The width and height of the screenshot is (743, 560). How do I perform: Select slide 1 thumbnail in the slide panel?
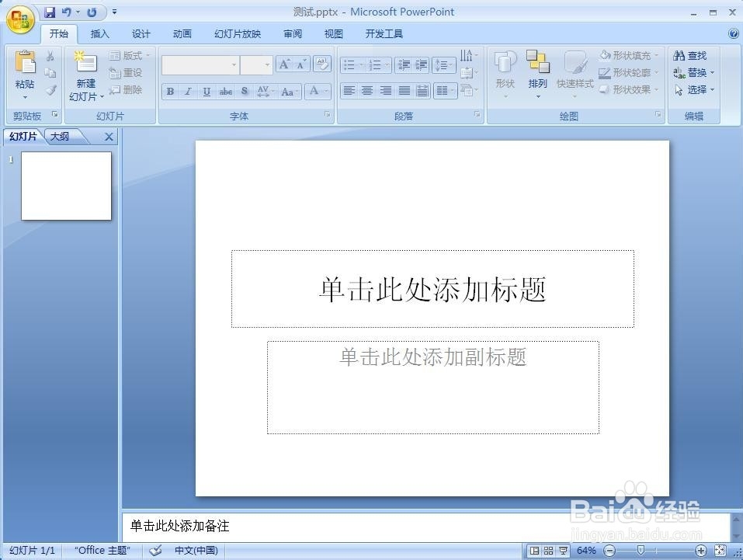(x=65, y=186)
